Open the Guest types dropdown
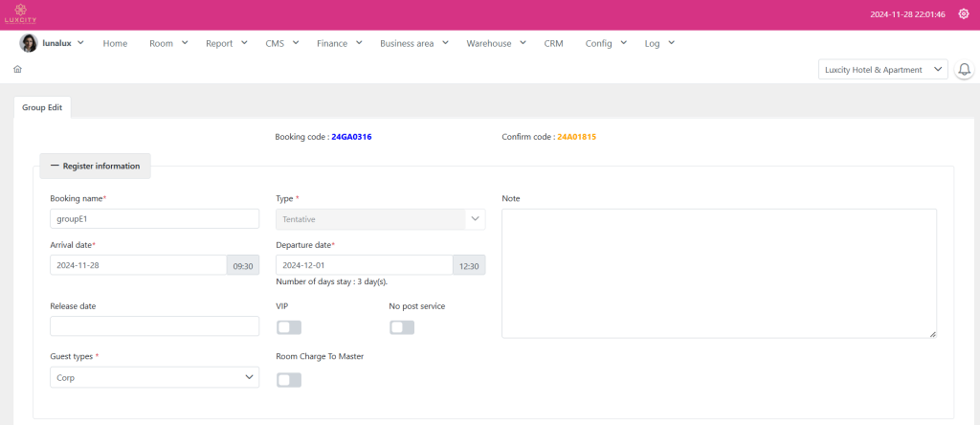Screen dimensions: 980x425 point(154,378)
